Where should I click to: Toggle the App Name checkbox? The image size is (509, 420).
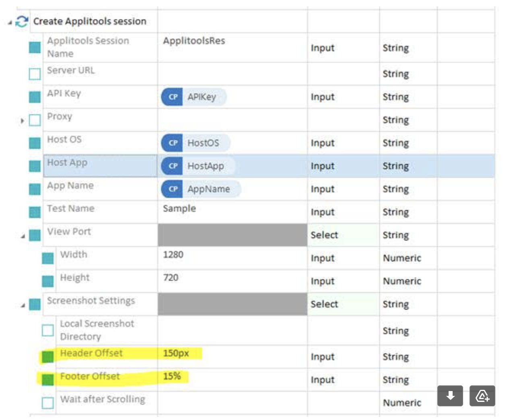point(35,189)
